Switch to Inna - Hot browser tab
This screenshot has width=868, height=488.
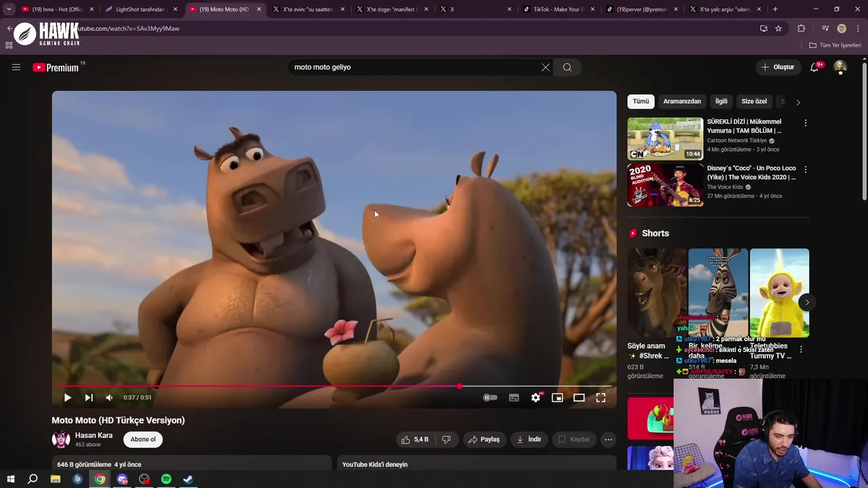(58, 9)
